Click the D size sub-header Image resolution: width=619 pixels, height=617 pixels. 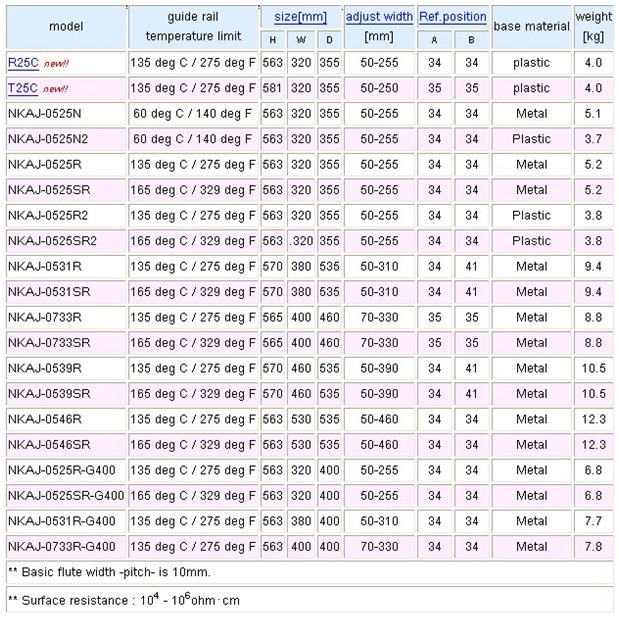[329, 40]
